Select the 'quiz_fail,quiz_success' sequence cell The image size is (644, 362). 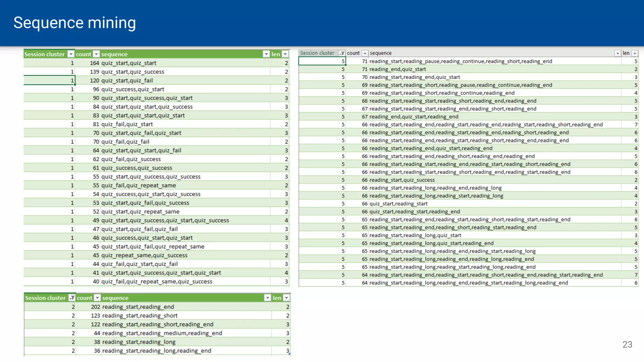tap(185, 159)
